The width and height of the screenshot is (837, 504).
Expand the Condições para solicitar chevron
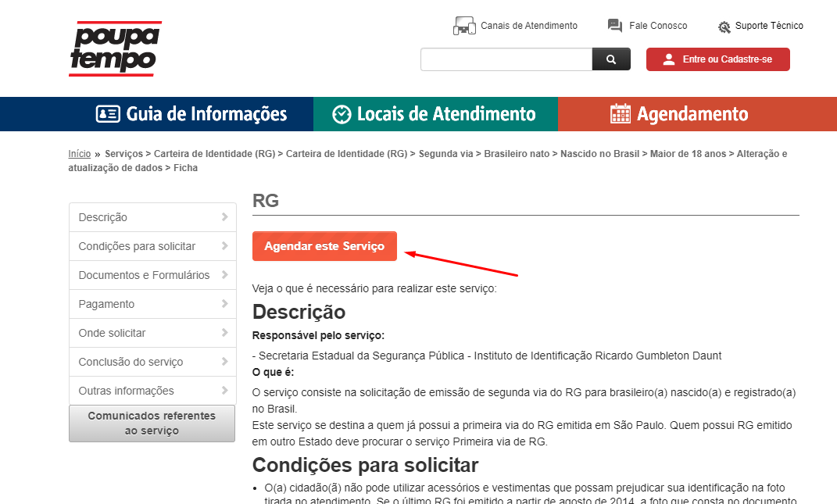click(224, 246)
